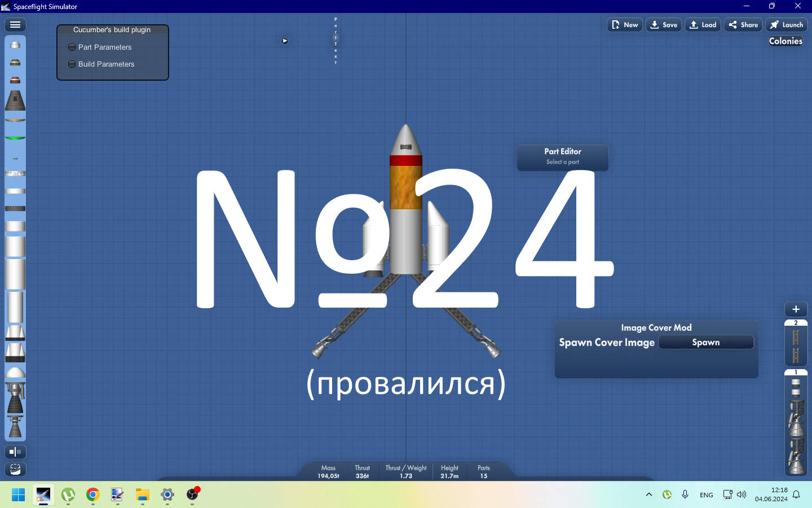Select the red band section of the rocket
812x508 pixels.
406,161
